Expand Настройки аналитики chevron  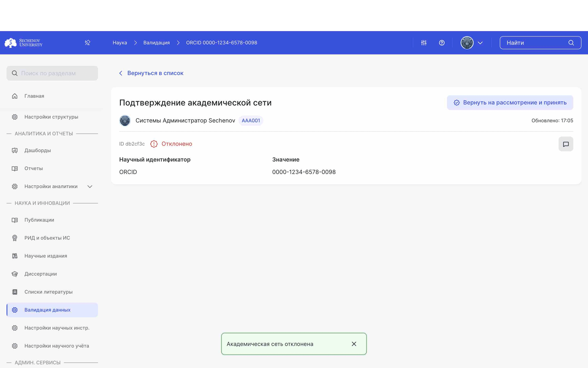point(90,186)
